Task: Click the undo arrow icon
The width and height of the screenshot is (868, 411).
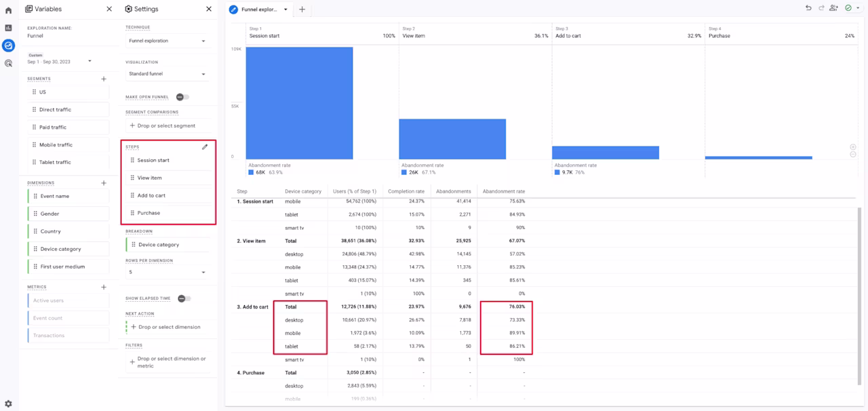Action: [808, 8]
